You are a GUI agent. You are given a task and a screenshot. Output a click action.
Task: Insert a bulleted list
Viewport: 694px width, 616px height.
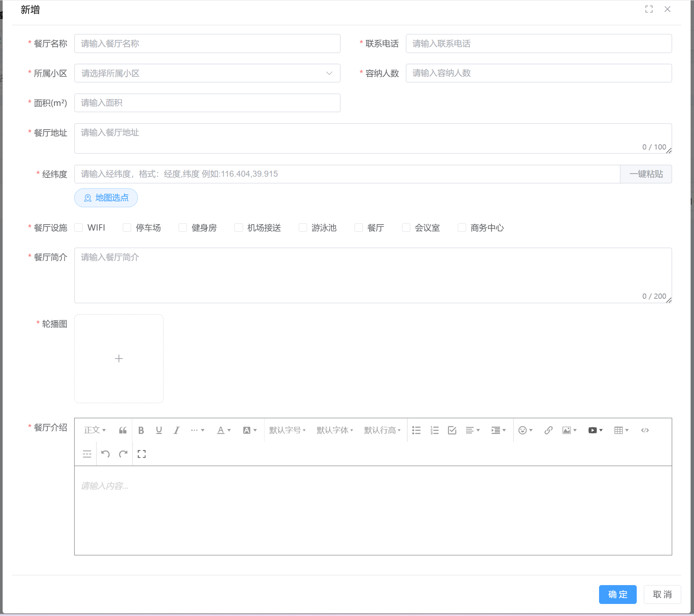point(416,430)
